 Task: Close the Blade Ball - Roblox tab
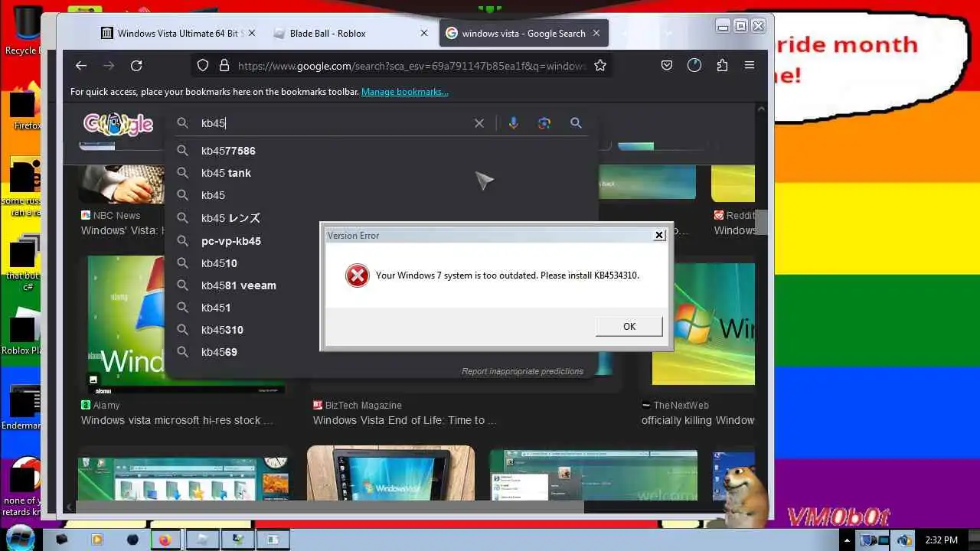tap(424, 34)
